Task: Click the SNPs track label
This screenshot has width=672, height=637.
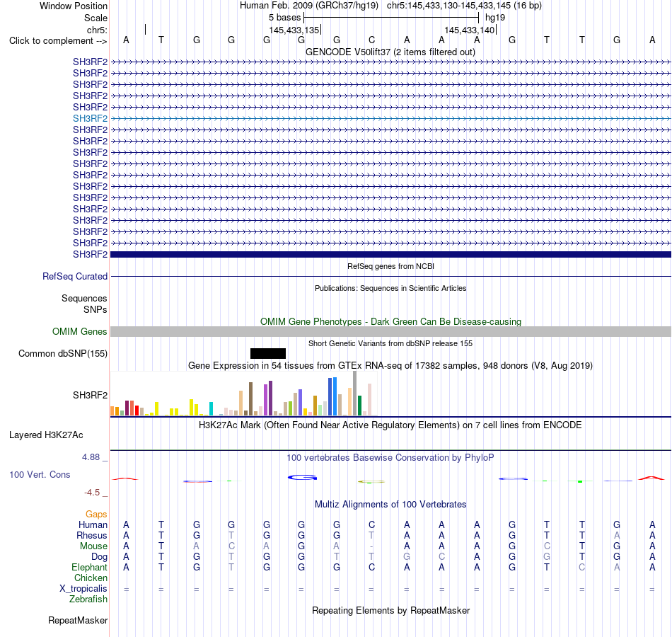Action: [95, 309]
